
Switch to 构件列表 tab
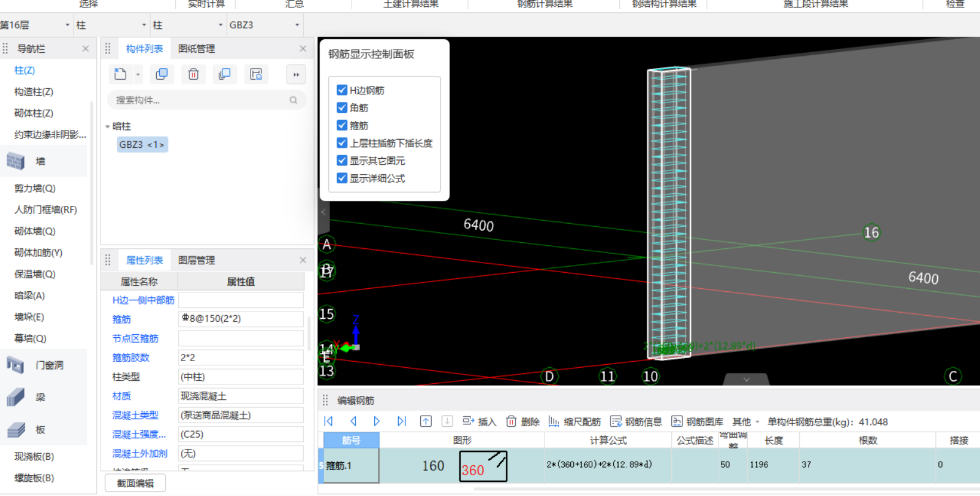point(145,48)
